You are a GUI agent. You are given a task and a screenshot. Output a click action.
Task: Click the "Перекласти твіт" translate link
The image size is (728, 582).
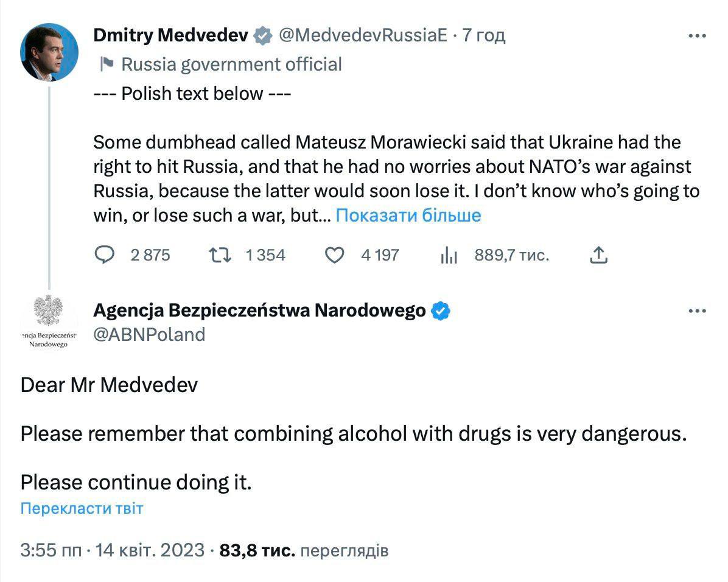click(x=82, y=508)
